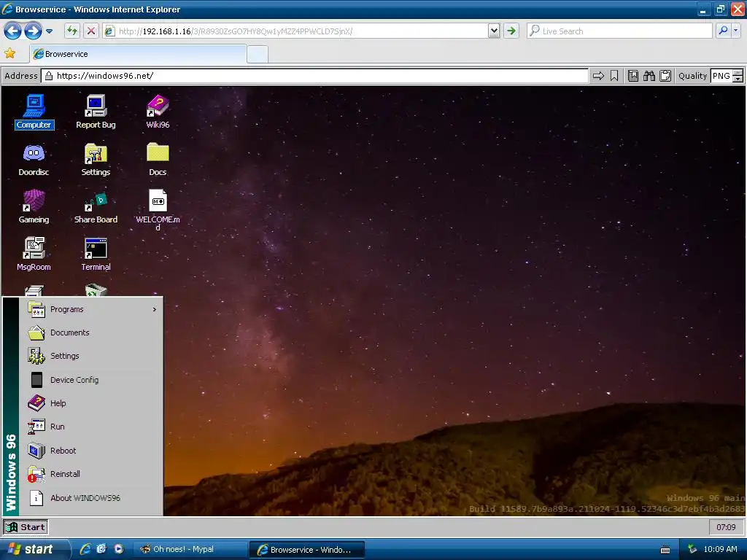Image resolution: width=747 pixels, height=560 pixels.
Task: Click the Browservice go arrow icon
Action: [x=598, y=76]
